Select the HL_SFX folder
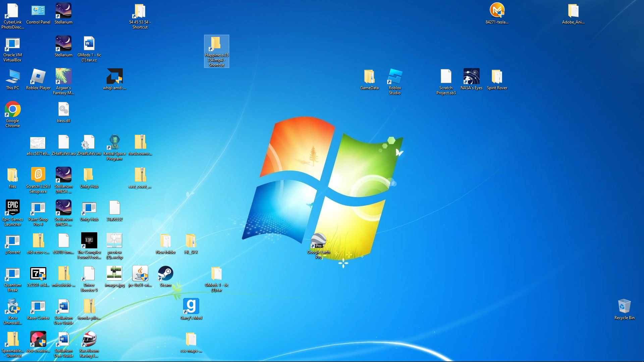The width and height of the screenshot is (644, 362). point(191,241)
